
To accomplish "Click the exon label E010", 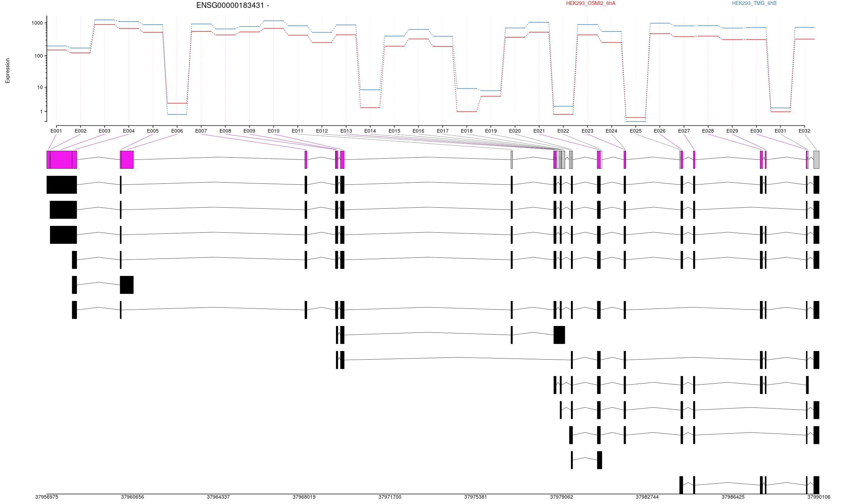I will coord(273,131).
